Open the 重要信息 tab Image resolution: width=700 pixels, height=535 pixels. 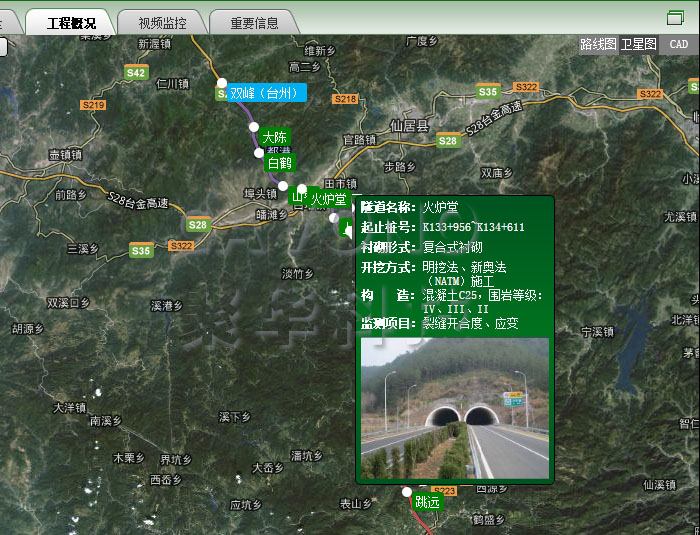pos(254,22)
